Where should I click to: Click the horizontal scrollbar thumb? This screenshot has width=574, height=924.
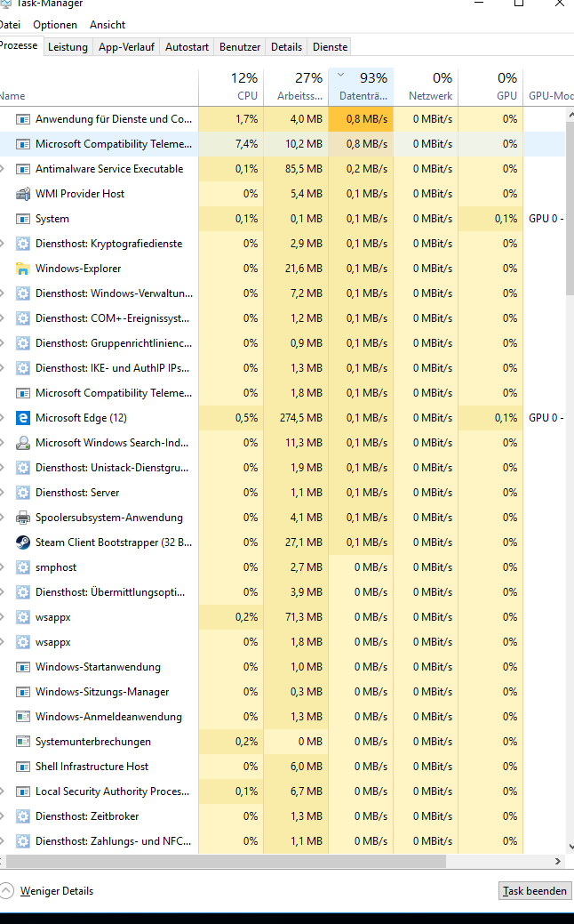pyautogui.click(x=226, y=861)
